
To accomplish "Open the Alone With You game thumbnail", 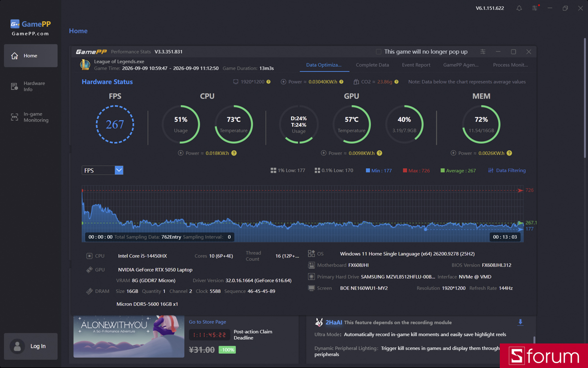I will tap(129, 337).
